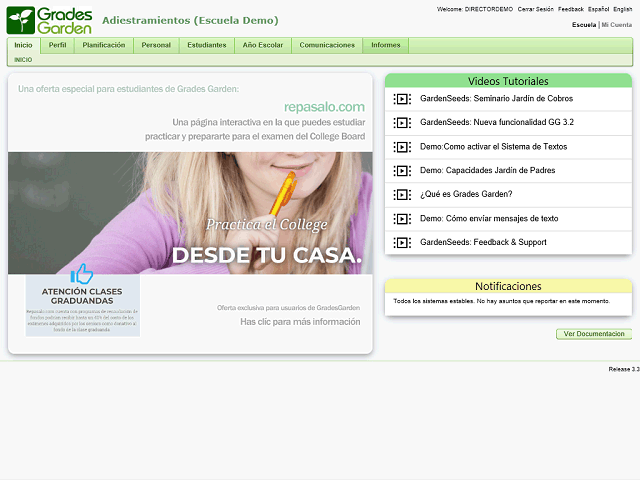The height and width of the screenshot is (480, 640).
Task: Go to the Informes tab
Action: click(386, 45)
